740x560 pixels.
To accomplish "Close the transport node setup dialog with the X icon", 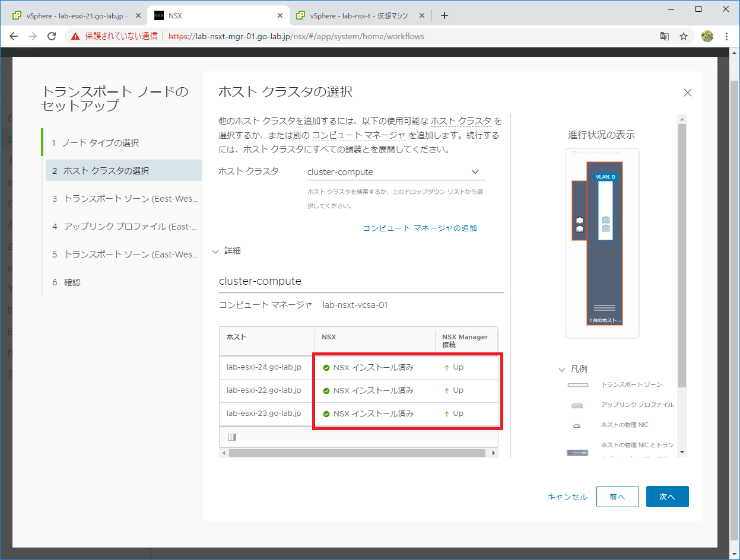I will pyautogui.click(x=688, y=93).
